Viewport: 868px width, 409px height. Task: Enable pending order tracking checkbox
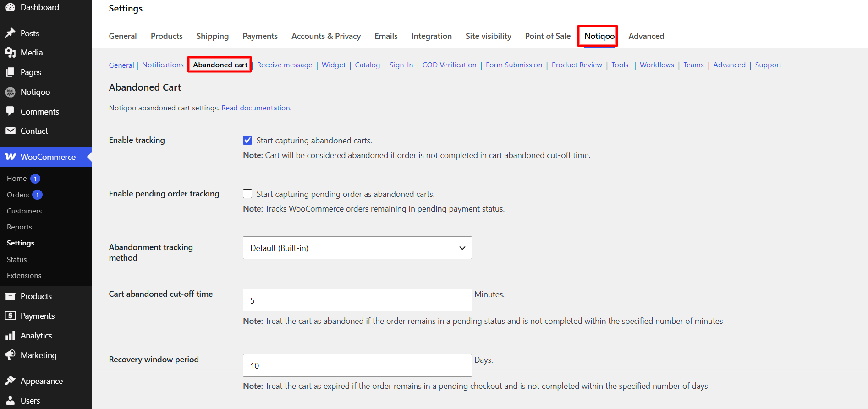[247, 194]
